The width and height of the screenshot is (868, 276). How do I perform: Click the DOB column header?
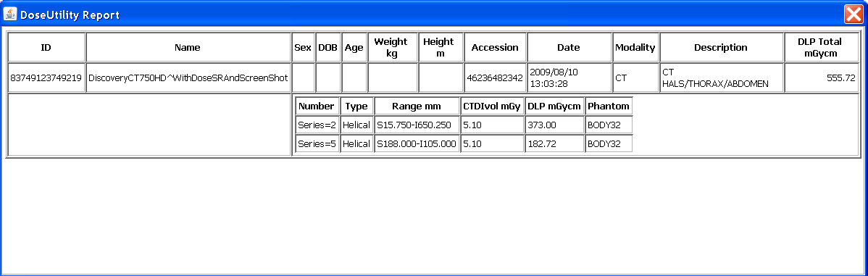coord(327,48)
